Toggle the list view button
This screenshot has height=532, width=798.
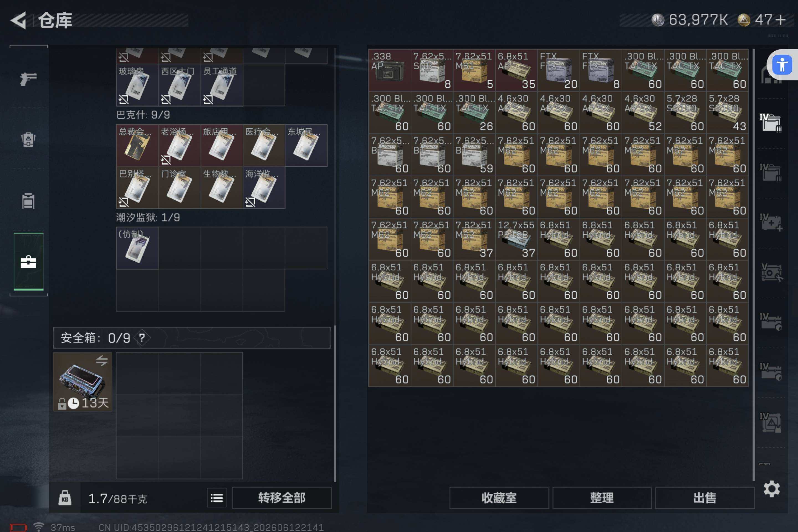pos(216,498)
